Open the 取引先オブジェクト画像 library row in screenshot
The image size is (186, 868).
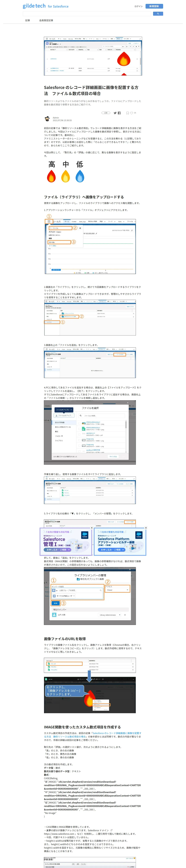pyautogui.click(x=69, y=316)
